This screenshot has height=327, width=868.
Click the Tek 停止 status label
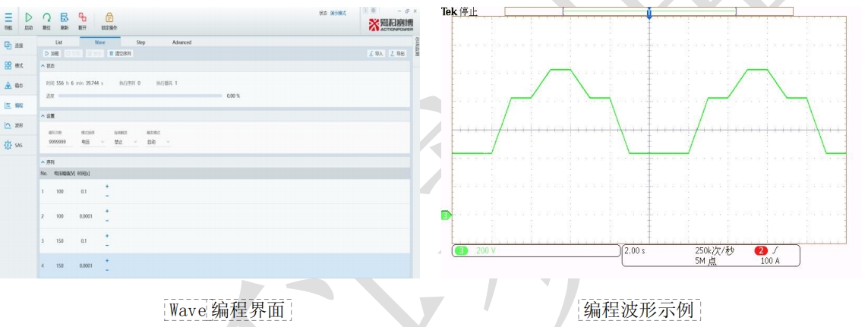coord(459,11)
